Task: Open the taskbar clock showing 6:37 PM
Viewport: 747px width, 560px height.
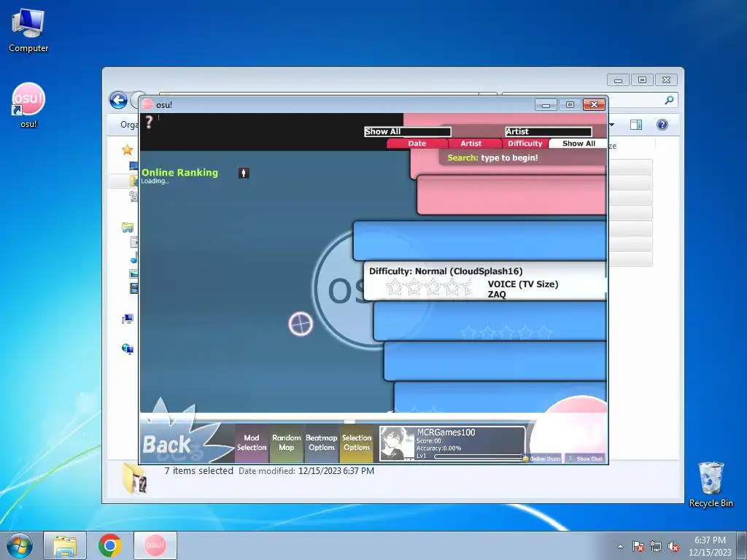Action: pyautogui.click(x=710, y=545)
